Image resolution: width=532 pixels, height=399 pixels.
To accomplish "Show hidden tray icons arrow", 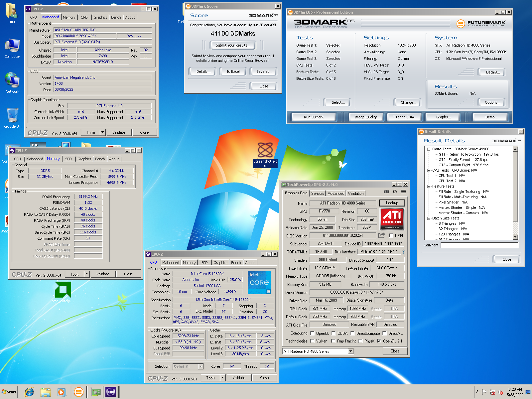I will pyautogui.click(x=477, y=392).
